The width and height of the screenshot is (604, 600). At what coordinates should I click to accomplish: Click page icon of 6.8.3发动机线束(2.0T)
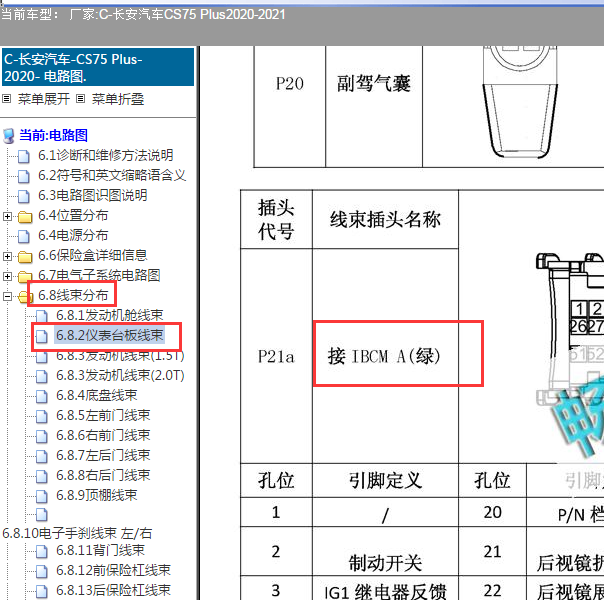(42, 377)
